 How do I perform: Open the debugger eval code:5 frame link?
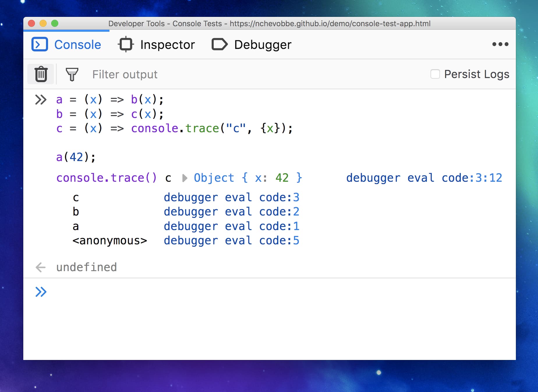tap(231, 241)
